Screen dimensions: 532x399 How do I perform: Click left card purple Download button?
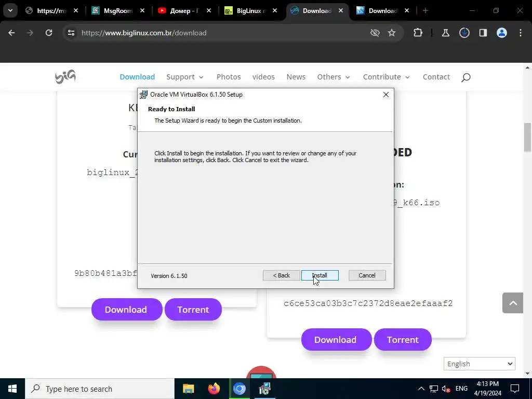[x=127, y=310]
